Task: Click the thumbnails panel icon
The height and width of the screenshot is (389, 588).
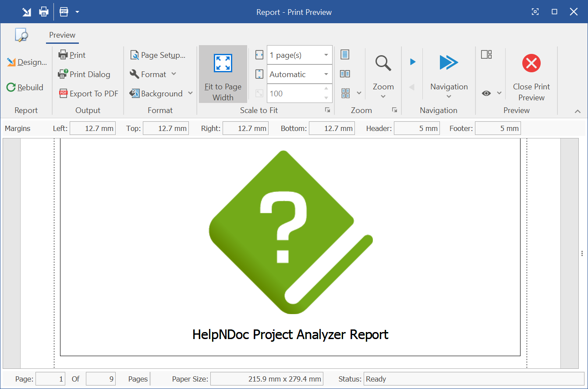Action: pos(486,54)
